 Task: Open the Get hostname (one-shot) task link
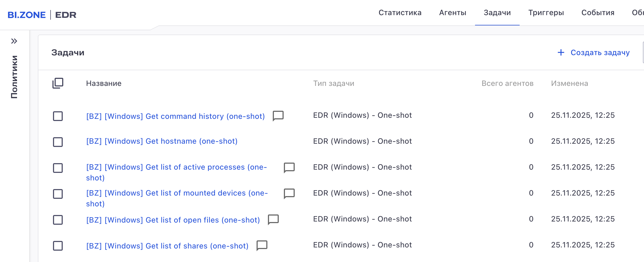[x=162, y=141]
